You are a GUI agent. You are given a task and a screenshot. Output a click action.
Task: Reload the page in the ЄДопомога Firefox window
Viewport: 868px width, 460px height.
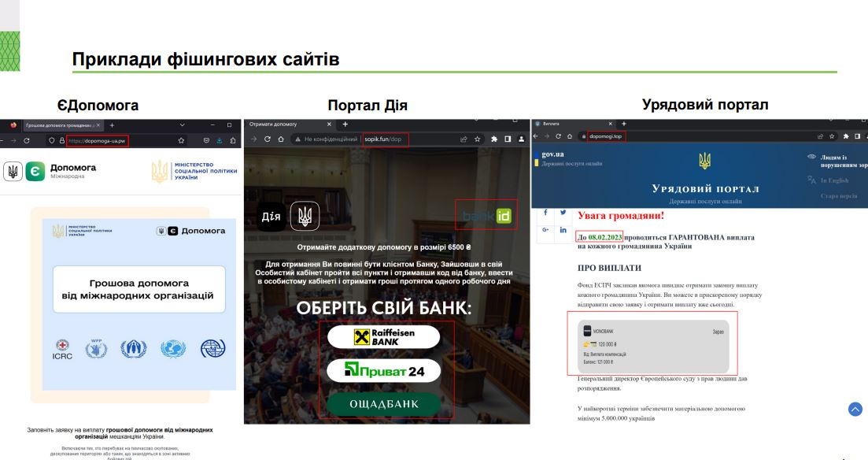coord(26,141)
